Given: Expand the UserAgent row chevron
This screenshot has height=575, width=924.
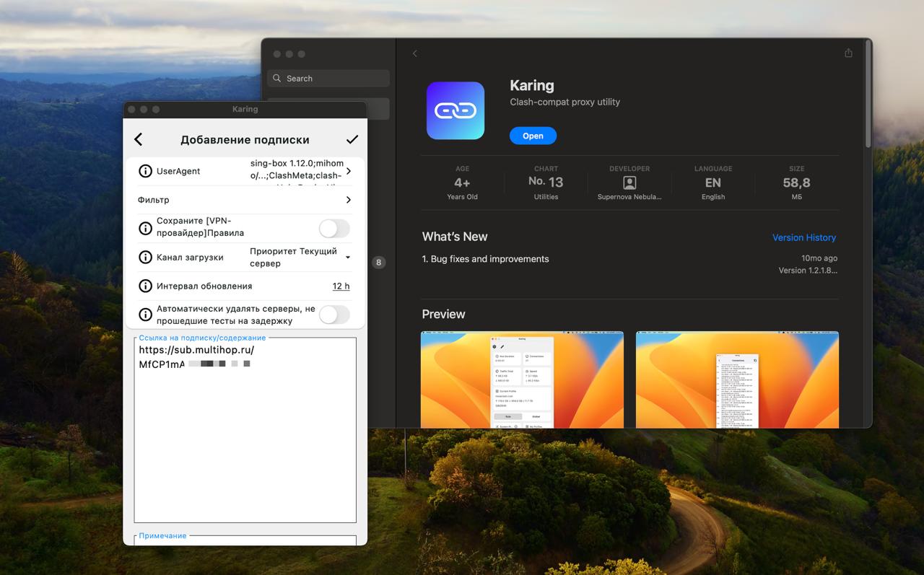Looking at the screenshot, I should pos(349,171).
